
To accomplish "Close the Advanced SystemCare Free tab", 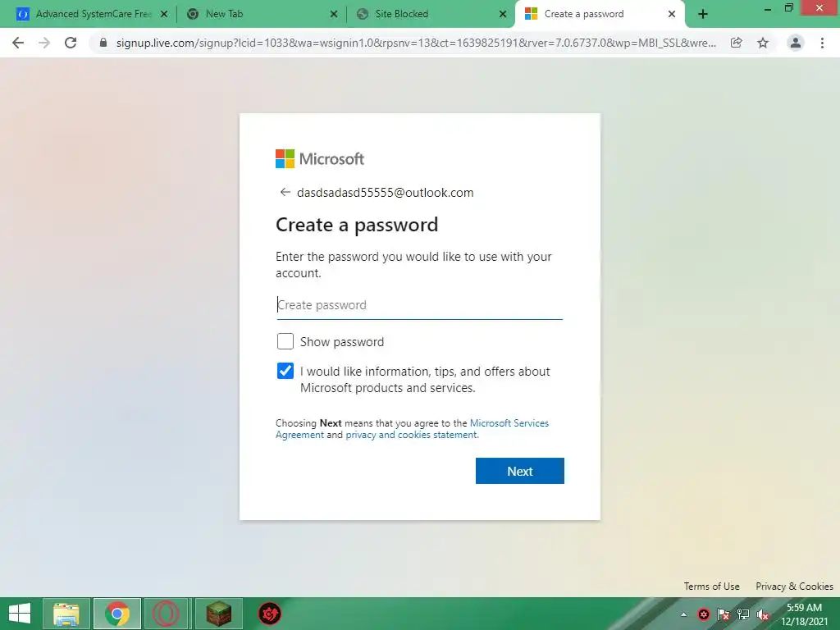I will 164,14.
